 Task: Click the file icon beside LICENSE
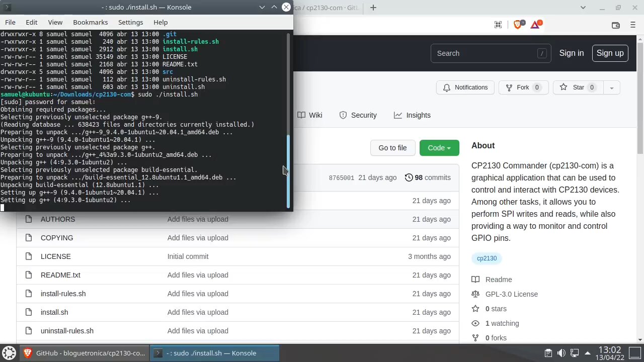pos(28,256)
